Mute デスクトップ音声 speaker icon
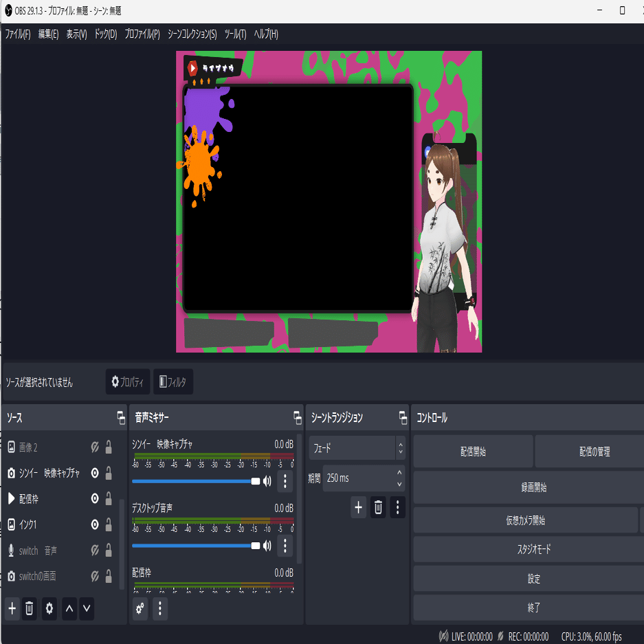The width and height of the screenshot is (644, 644). [267, 546]
